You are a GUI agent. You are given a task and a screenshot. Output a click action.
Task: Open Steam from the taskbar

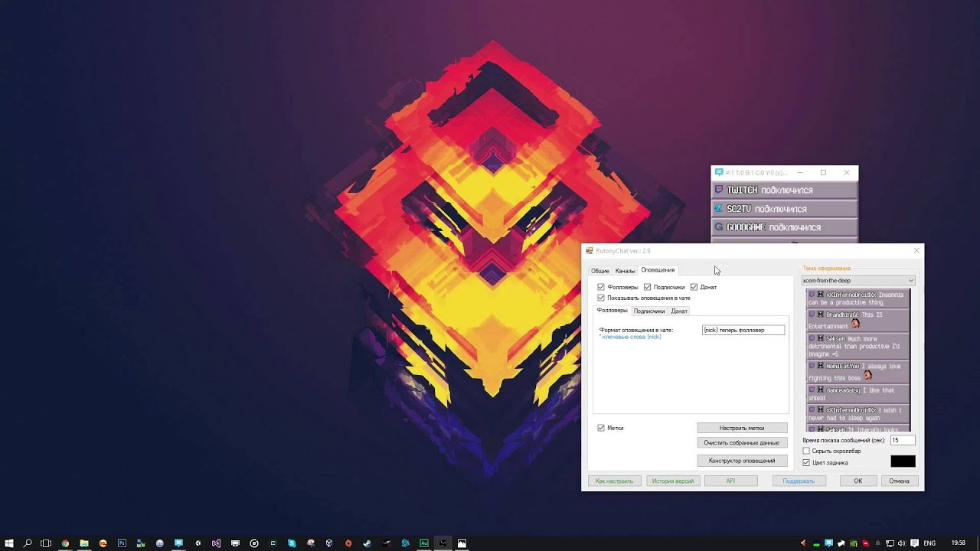[367, 543]
